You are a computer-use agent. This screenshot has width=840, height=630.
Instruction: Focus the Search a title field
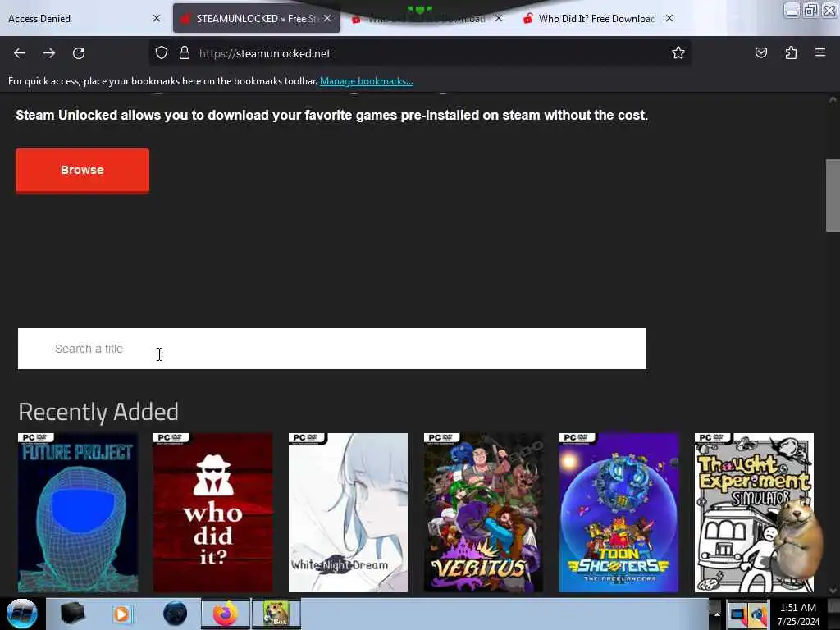(x=332, y=349)
